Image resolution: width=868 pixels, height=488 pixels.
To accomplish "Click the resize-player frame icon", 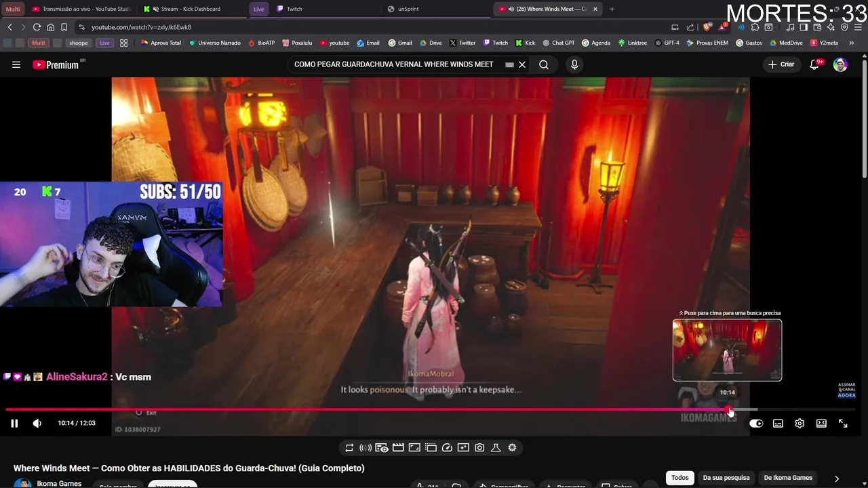I will tap(414, 447).
